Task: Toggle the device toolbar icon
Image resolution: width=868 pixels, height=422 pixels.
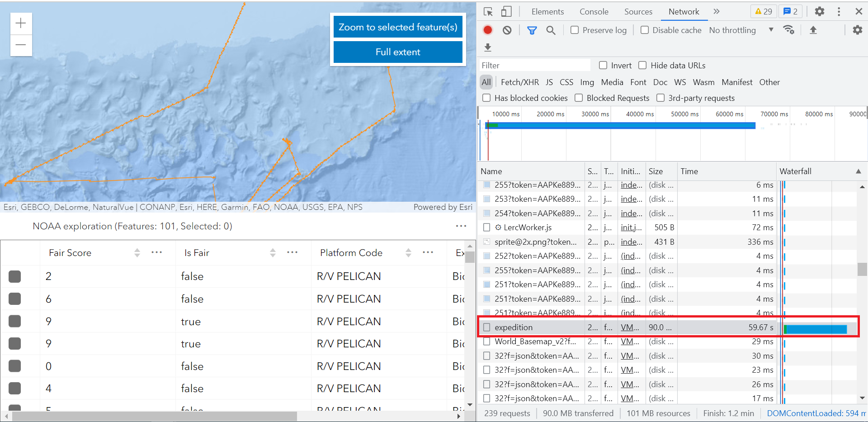Action: pyautogui.click(x=506, y=12)
